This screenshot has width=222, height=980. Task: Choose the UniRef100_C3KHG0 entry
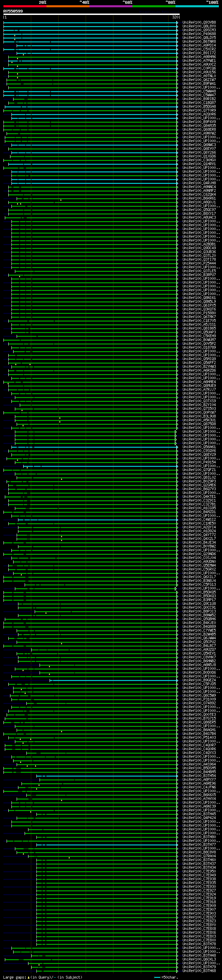tap(199, 160)
